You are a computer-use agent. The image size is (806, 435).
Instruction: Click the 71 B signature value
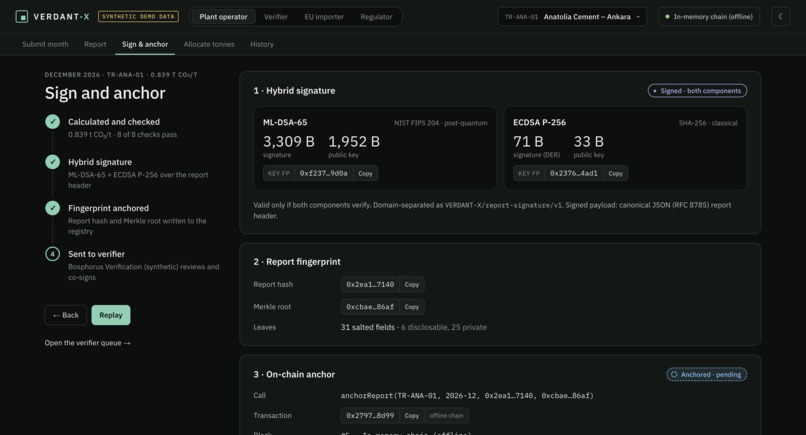click(x=528, y=141)
